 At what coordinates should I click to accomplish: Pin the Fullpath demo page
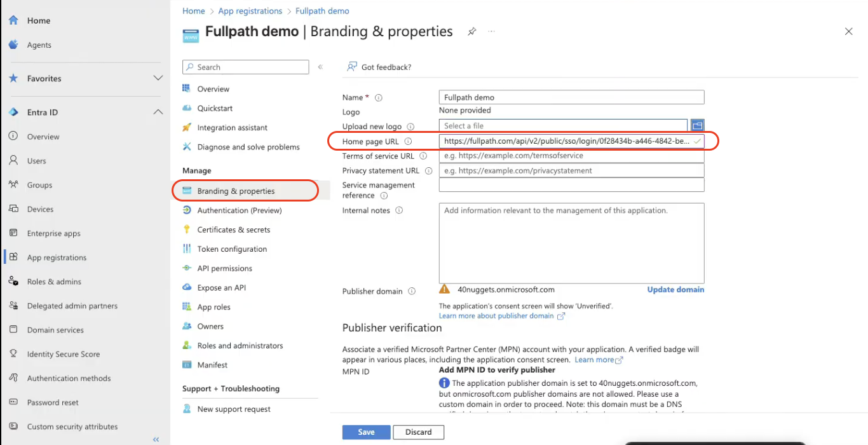[471, 32]
